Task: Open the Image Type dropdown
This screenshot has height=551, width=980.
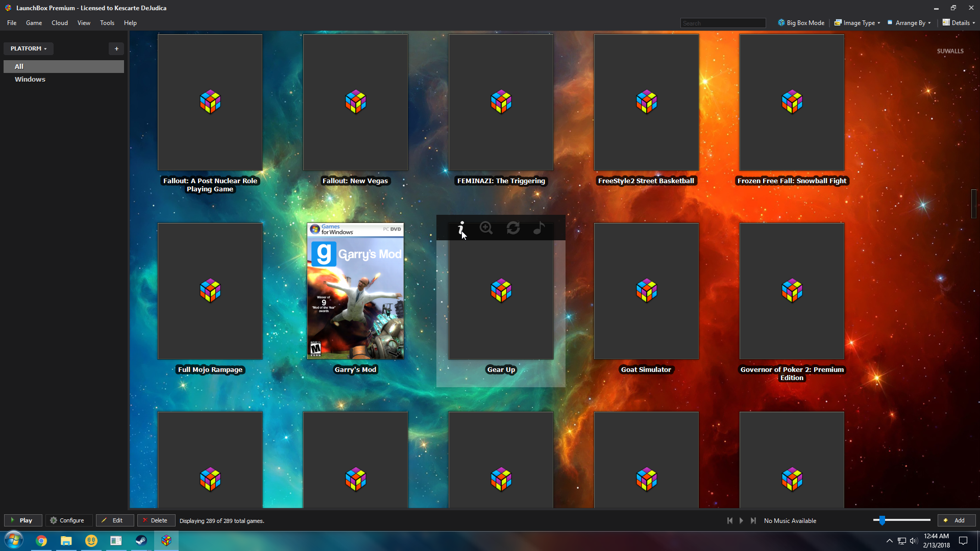Action: (x=857, y=23)
